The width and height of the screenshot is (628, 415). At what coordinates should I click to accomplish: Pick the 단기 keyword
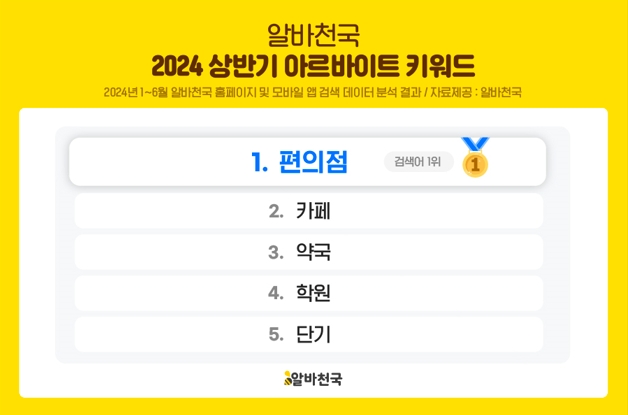pyautogui.click(x=313, y=334)
